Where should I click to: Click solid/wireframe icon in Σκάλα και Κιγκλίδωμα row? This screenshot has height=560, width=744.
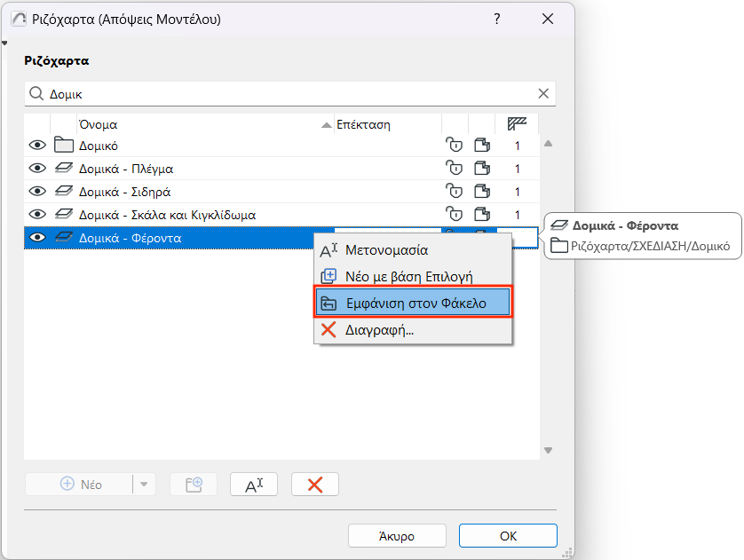[x=482, y=215]
